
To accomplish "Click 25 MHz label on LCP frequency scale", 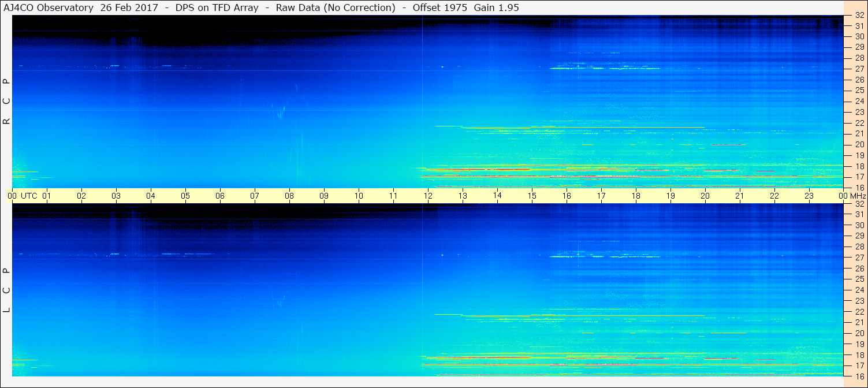I will [x=859, y=279].
